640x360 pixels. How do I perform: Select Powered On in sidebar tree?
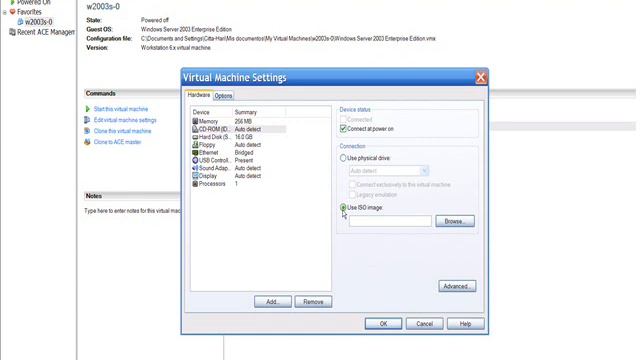(x=34, y=2)
